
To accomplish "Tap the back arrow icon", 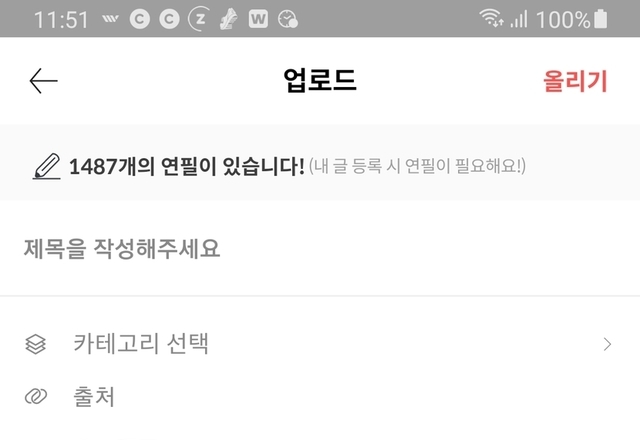I will (43, 81).
